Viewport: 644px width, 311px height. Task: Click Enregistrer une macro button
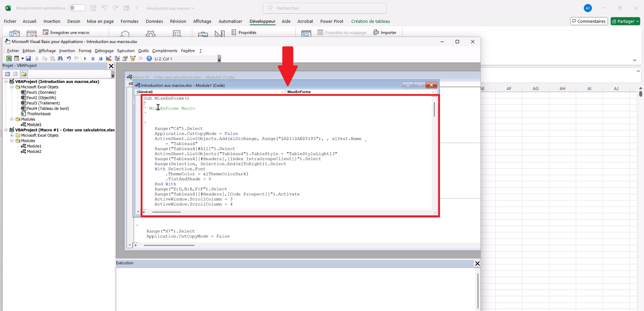click(66, 32)
